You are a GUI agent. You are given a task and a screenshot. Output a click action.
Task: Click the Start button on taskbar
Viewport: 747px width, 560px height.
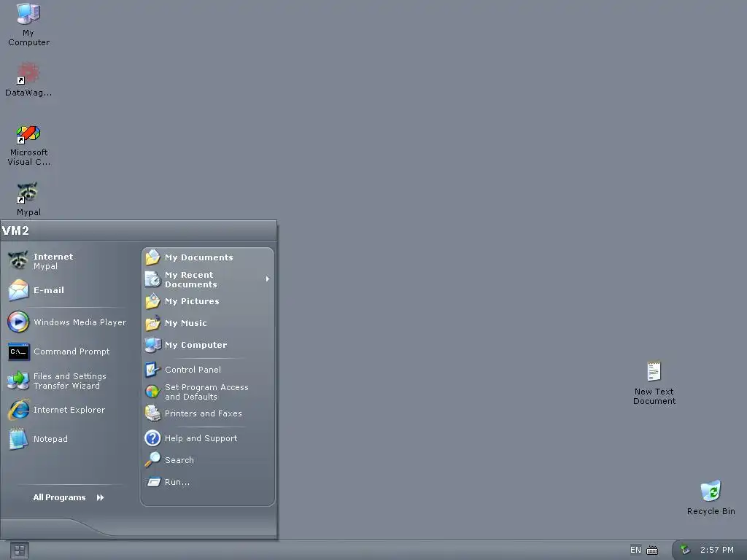tap(20, 551)
